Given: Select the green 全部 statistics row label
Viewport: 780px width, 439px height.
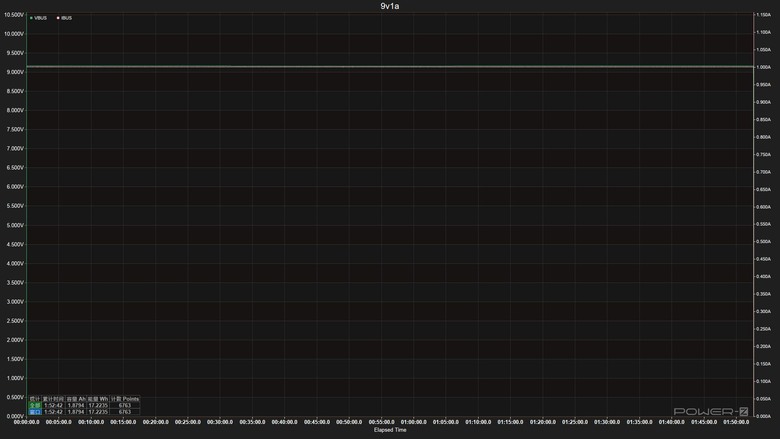Looking at the screenshot, I should point(35,405).
